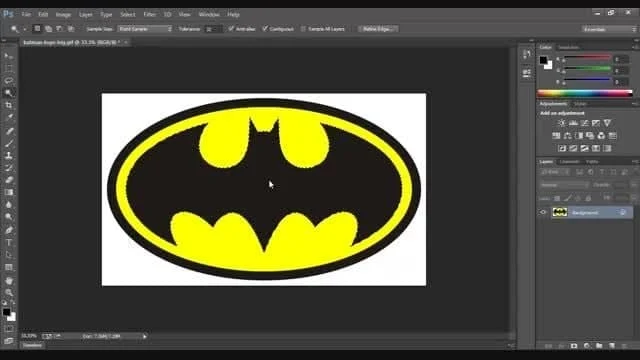Viewport: 640px width, 360px height.
Task: Toggle the Anti-alias checkbox
Action: 231,29
